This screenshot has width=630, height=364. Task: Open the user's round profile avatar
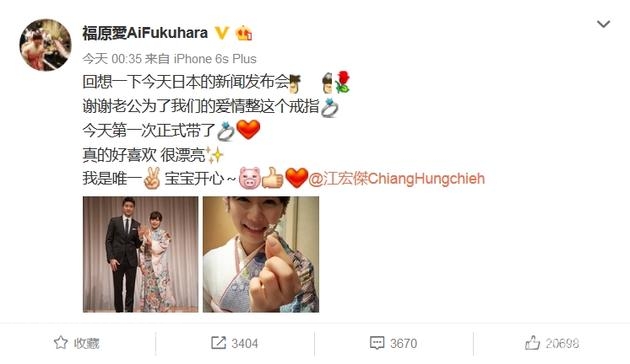tap(45, 45)
